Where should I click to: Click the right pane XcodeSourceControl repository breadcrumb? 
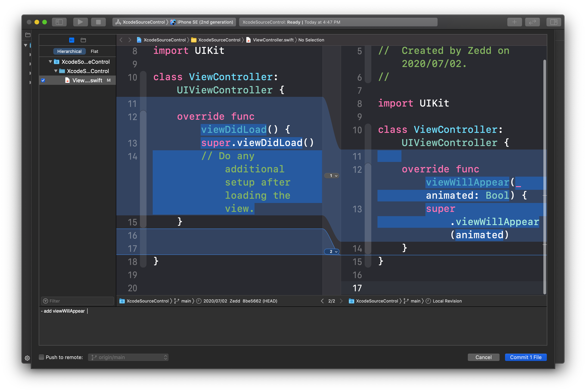click(x=373, y=301)
